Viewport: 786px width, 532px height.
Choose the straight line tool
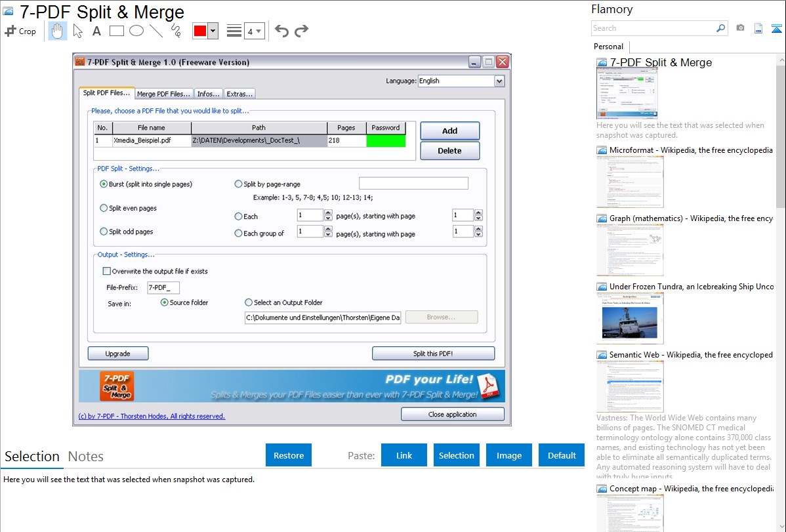pos(156,31)
